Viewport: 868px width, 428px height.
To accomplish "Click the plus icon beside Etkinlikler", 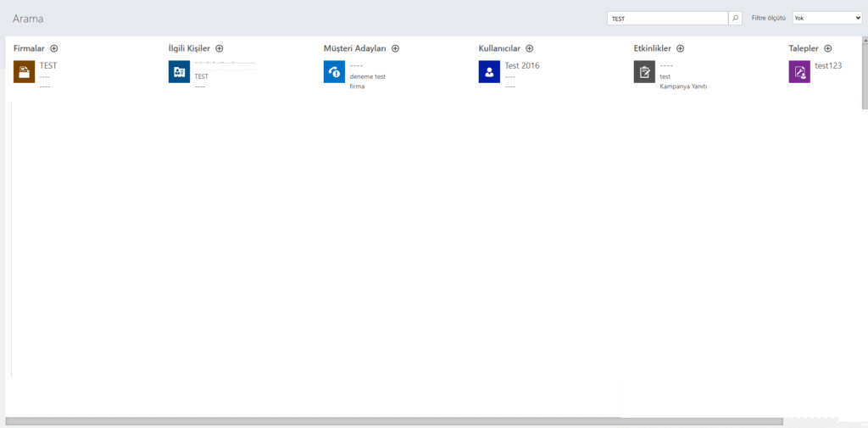I will pyautogui.click(x=681, y=48).
